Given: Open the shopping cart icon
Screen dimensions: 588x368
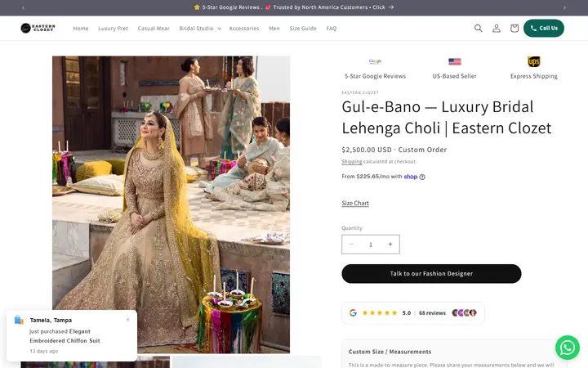Looking at the screenshot, I should [514, 28].
